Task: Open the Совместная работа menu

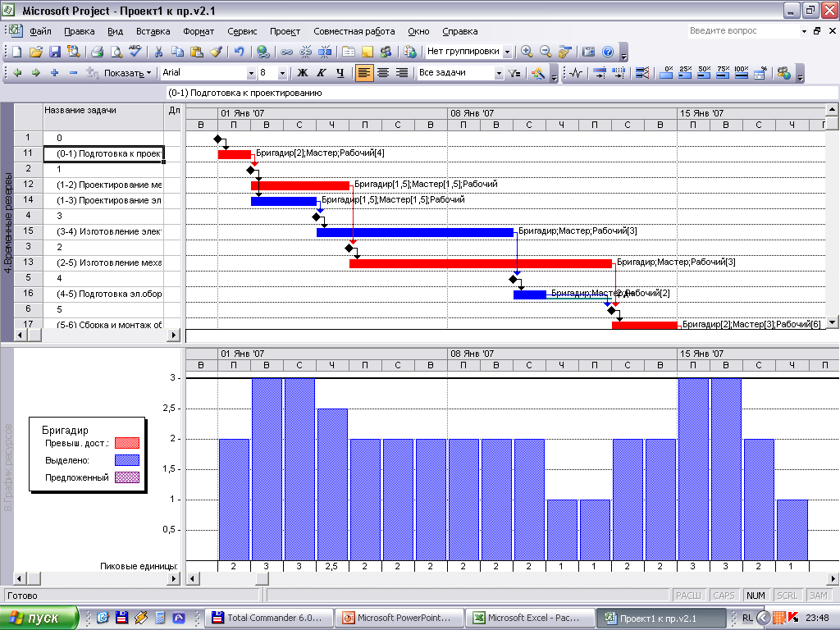Action: point(354,31)
